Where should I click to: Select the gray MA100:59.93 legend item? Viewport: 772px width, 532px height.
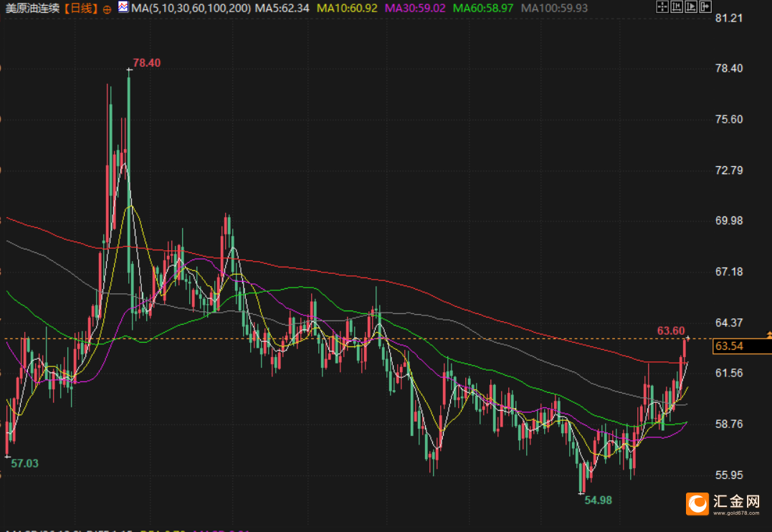tap(554, 8)
